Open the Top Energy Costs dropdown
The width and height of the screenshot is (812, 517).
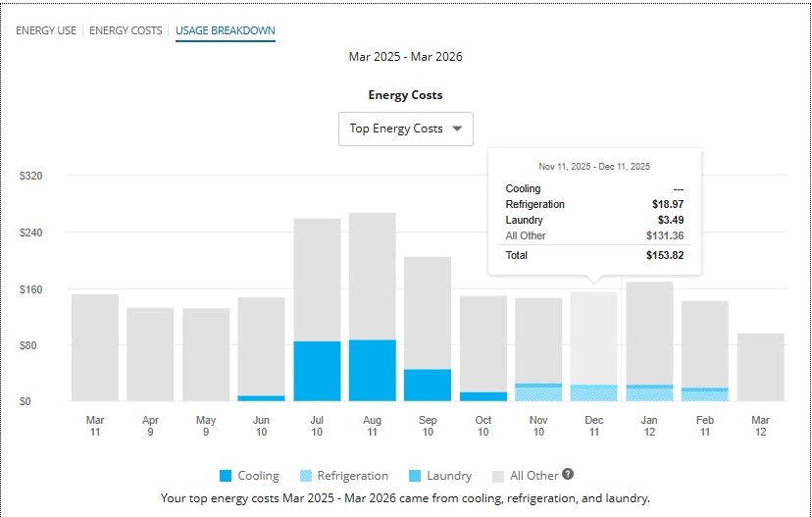coord(405,129)
